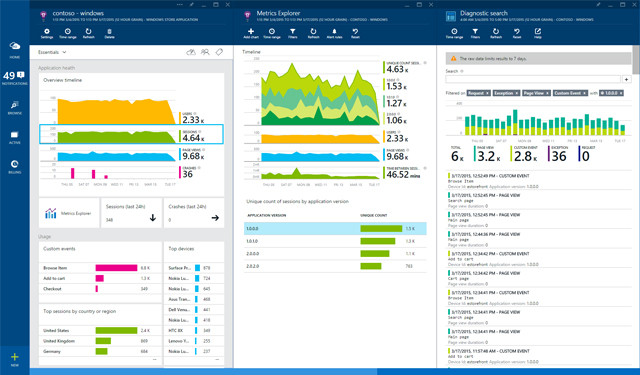Open Filters in Metrics Explorer toolbar
The height and width of the screenshot is (375, 640).
tap(293, 33)
